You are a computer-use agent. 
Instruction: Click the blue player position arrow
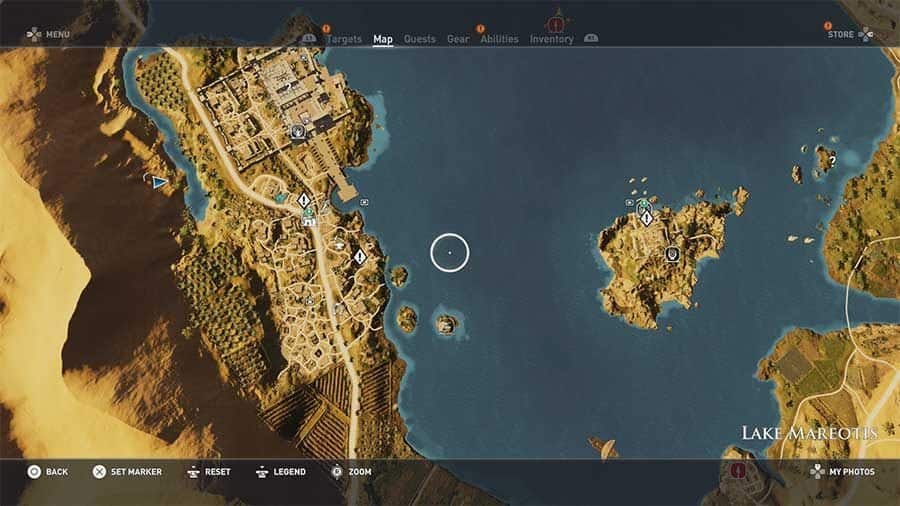click(159, 182)
